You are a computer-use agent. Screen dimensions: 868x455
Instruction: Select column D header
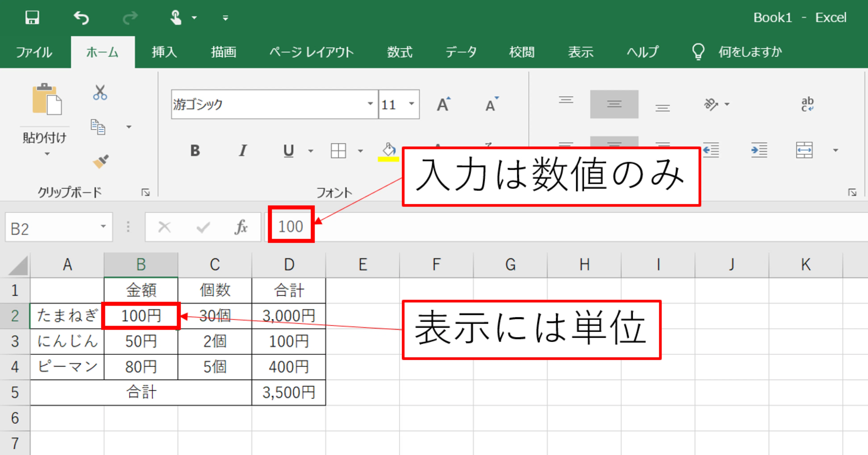[289, 265]
